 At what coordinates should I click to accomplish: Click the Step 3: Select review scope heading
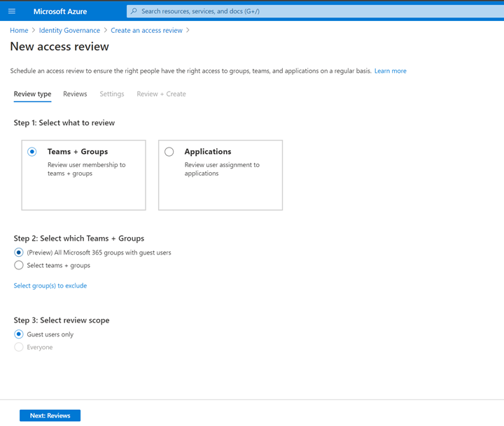pos(62,320)
